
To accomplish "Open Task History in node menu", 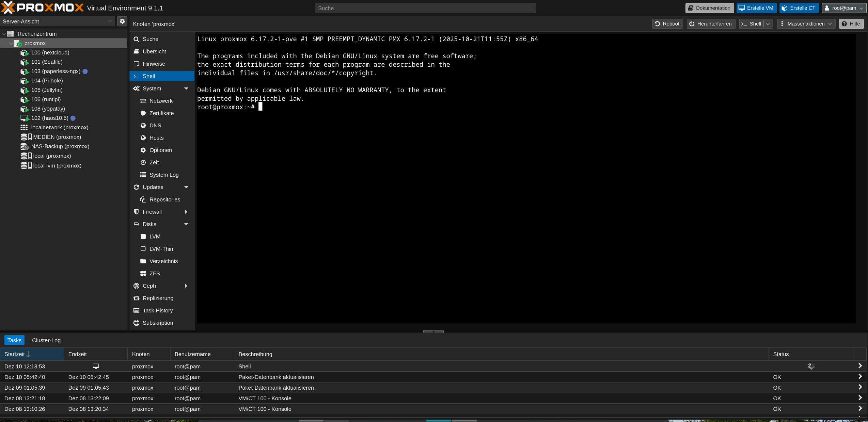I will 157,310.
